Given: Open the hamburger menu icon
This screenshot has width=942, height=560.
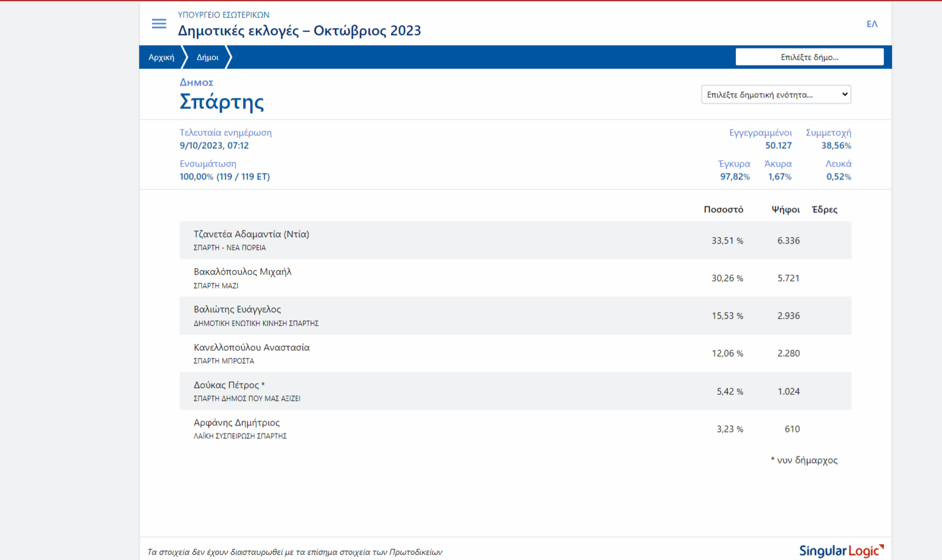Looking at the screenshot, I should [x=159, y=24].
